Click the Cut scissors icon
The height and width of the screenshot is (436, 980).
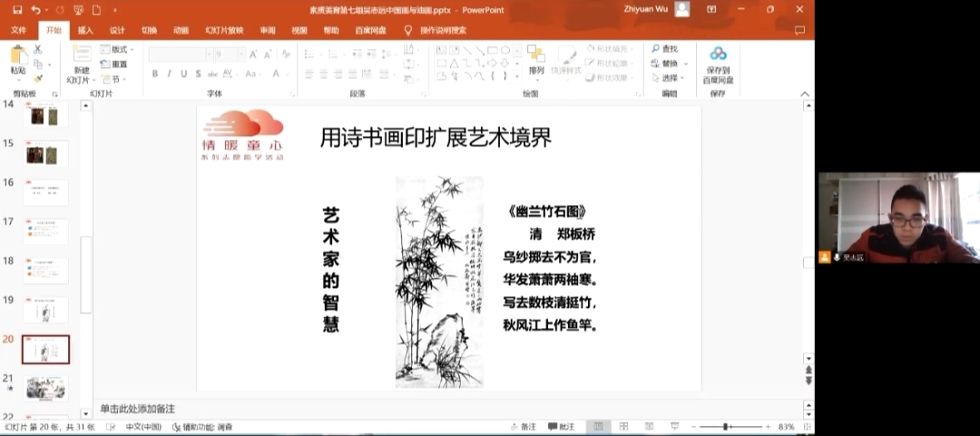(37, 49)
